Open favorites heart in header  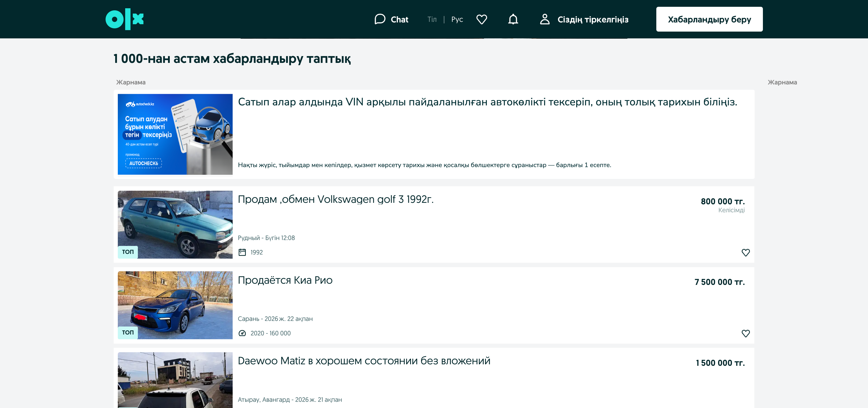(x=482, y=19)
